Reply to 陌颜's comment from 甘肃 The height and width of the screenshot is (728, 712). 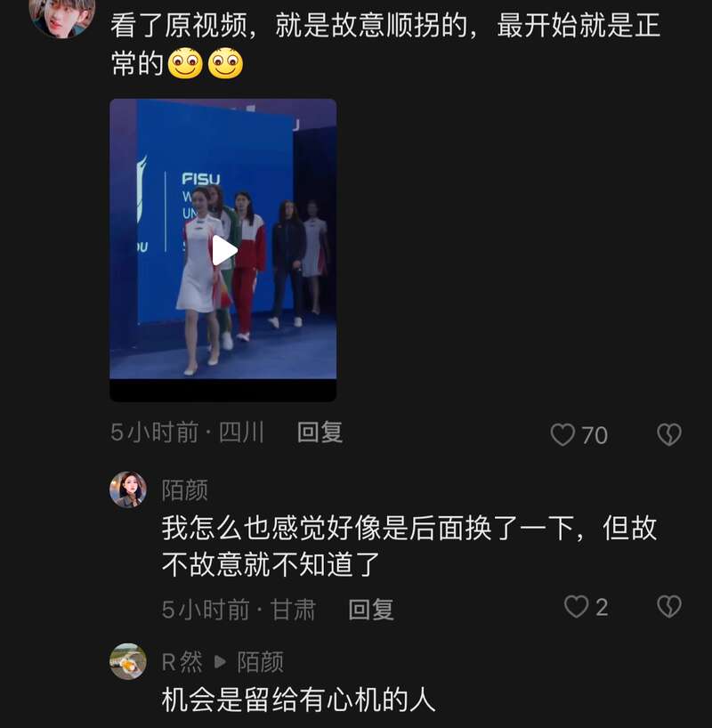tap(371, 609)
